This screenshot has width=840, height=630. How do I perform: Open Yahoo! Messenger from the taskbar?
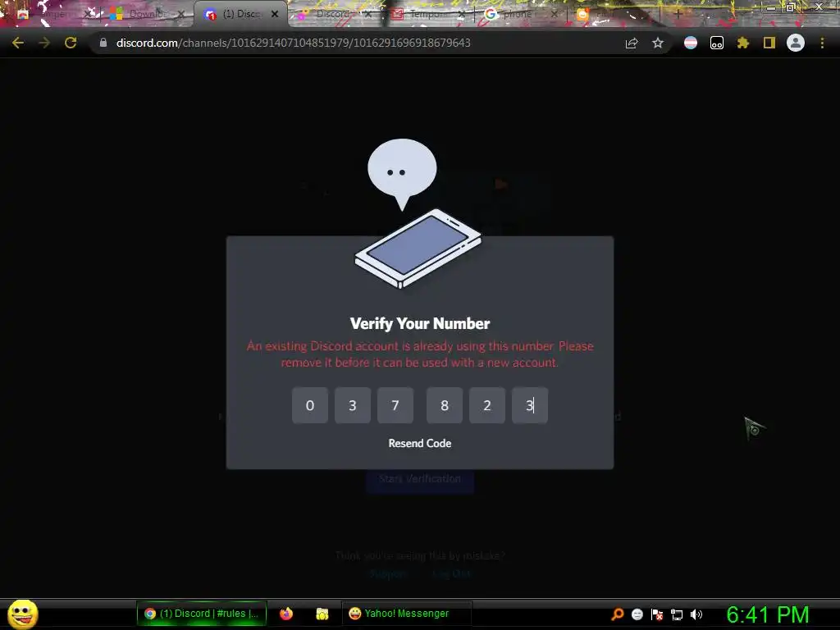406,614
